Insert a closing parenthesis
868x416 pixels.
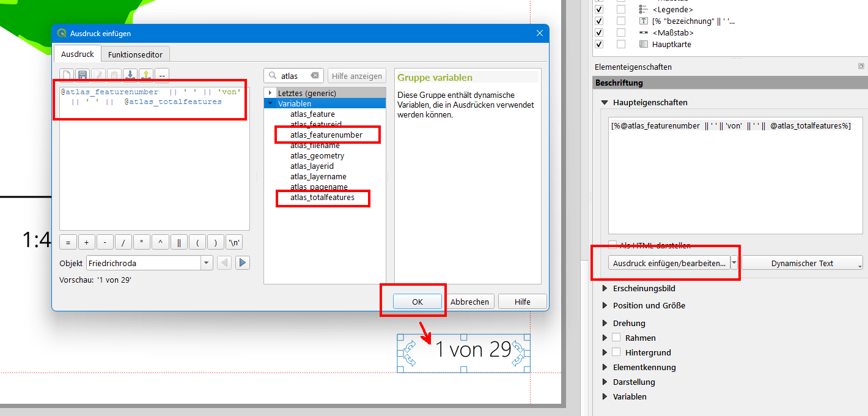point(215,242)
